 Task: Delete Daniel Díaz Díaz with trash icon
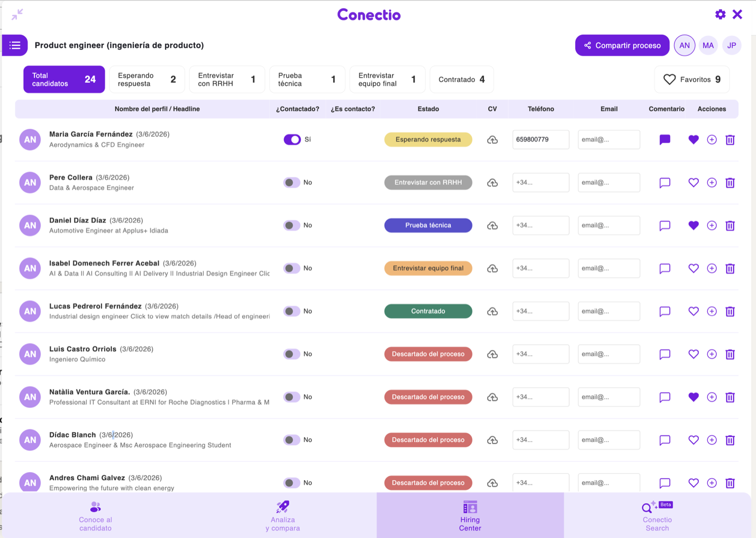(730, 226)
